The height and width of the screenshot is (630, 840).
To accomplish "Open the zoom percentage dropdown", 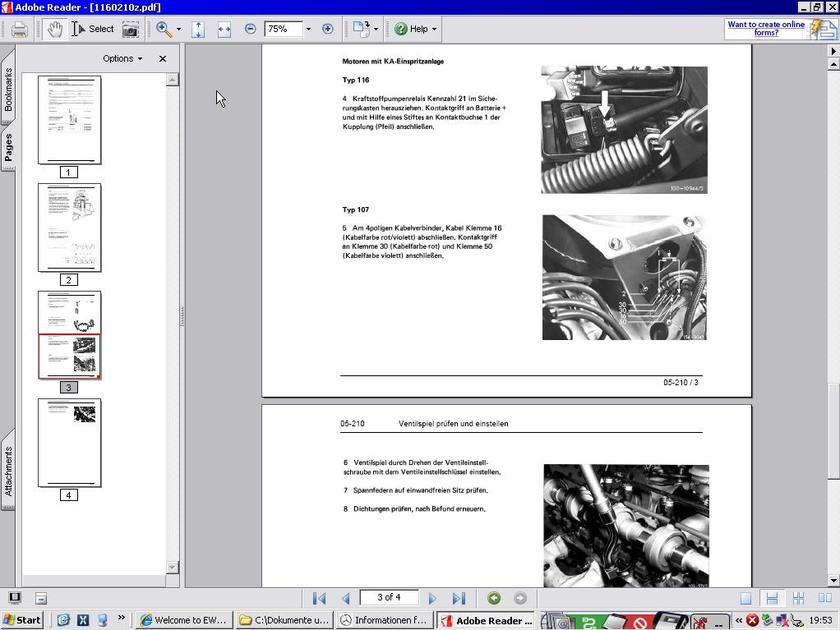I will pos(308,29).
